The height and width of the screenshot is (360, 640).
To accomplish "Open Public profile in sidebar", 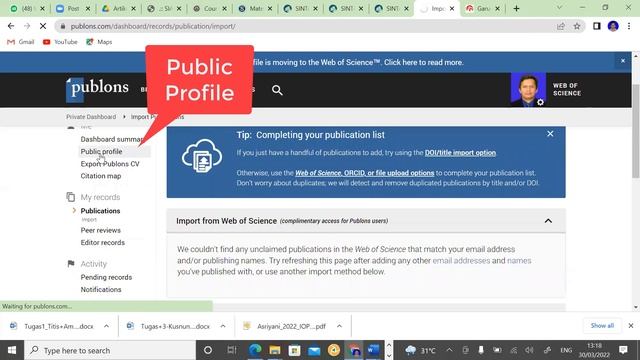I will coord(101,151).
